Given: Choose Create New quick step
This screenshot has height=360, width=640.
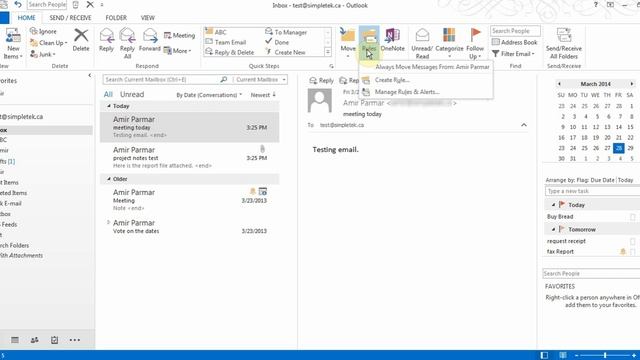Looking at the screenshot, I should click(x=285, y=52).
